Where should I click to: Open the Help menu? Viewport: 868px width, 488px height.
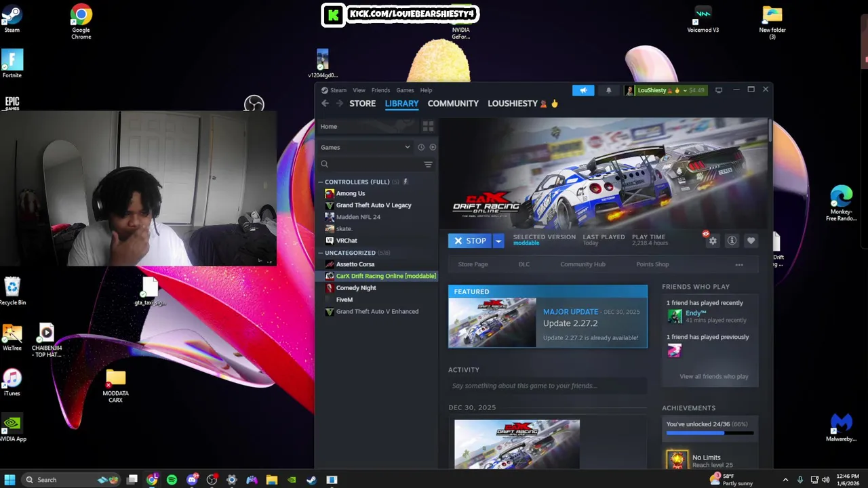[x=426, y=90]
